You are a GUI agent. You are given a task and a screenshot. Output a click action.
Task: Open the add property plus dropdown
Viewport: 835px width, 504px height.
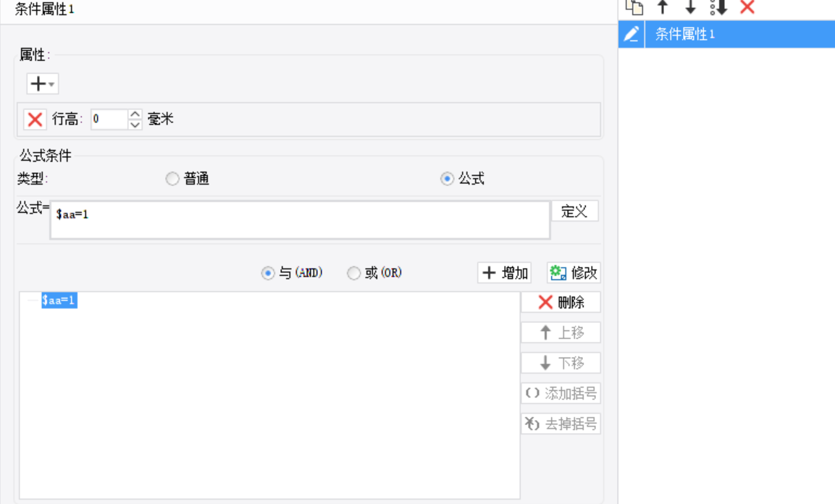pos(43,83)
